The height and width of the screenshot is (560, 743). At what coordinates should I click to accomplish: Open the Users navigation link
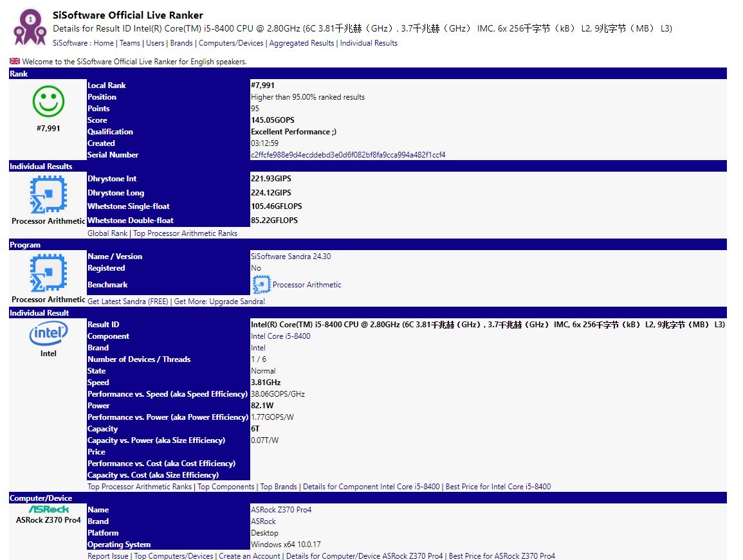[155, 43]
